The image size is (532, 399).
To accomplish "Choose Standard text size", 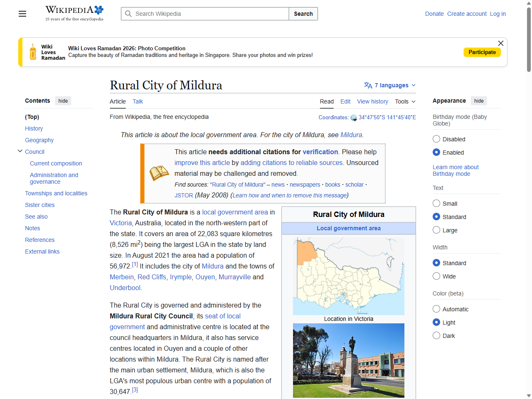I will (x=436, y=217).
